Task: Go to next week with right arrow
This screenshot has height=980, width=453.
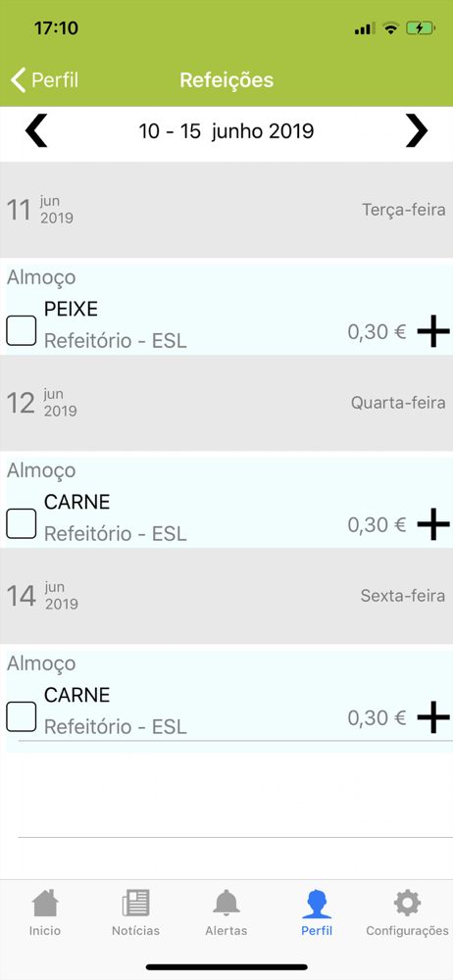Action: [417, 131]
